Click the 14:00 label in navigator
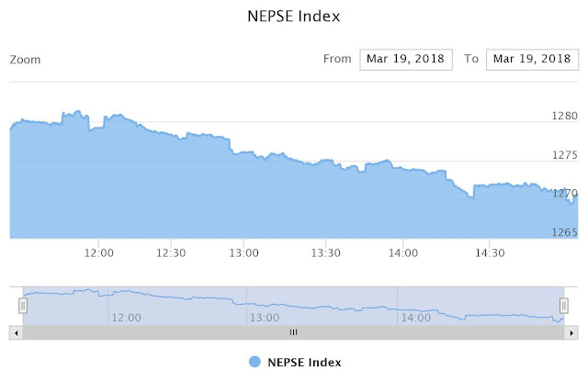588x392 pixels. click(x=416, y=318)
